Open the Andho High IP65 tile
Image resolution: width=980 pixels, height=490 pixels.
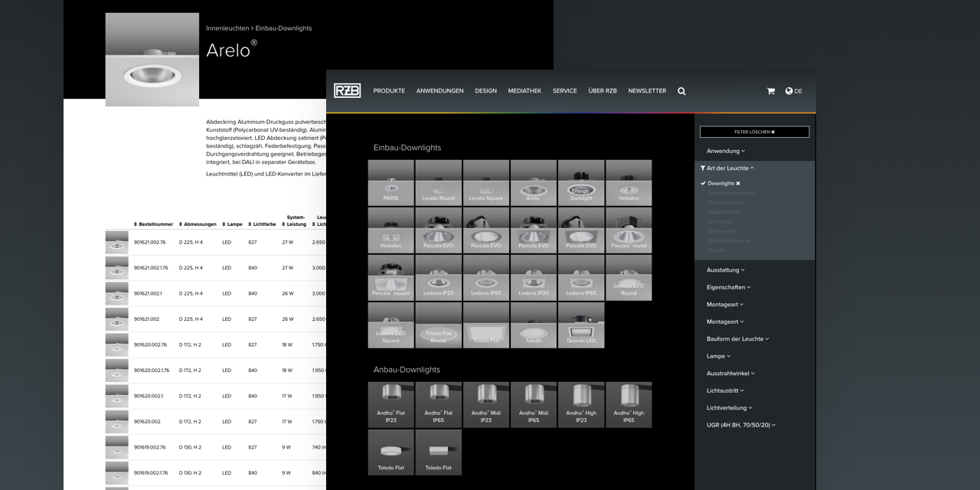pos(628,404)
